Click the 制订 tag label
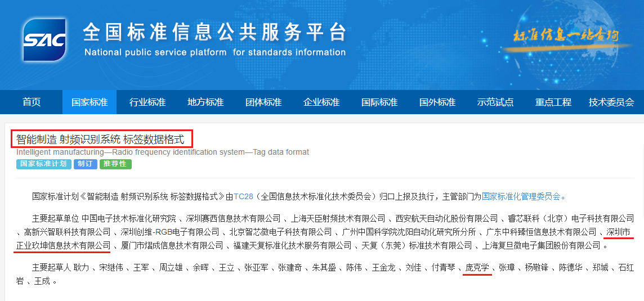Image resolution: width=644 pixels, height=301 pixels. click(x=85, y=164)
